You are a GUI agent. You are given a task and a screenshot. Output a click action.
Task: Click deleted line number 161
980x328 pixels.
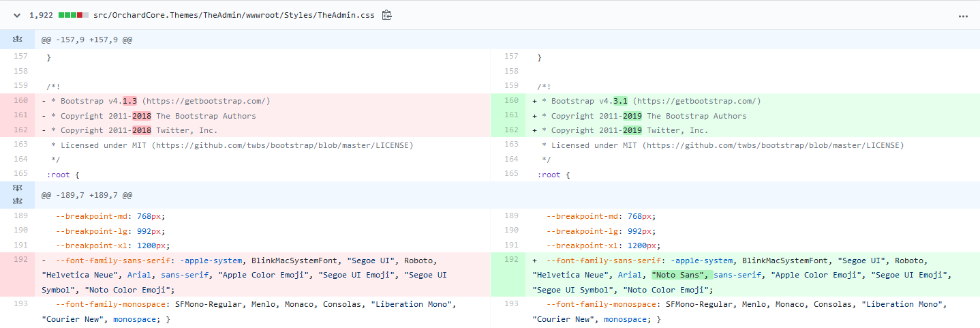coord(17,116)
